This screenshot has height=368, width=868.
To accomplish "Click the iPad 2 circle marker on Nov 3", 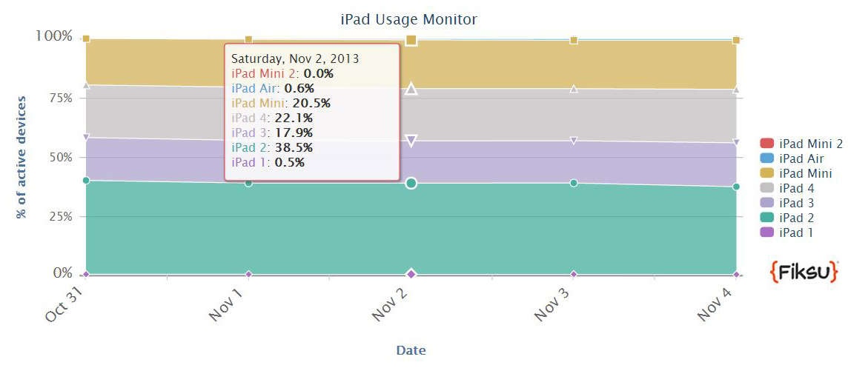I will [574, 183].
